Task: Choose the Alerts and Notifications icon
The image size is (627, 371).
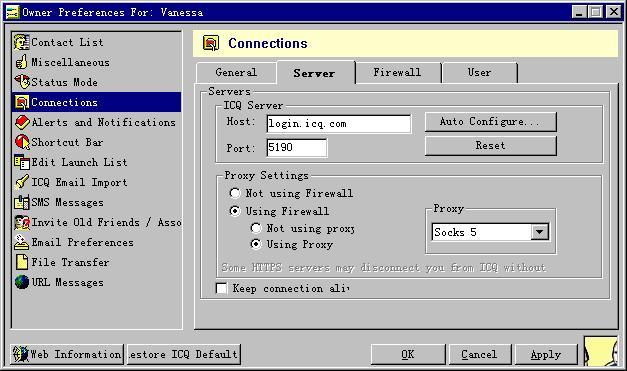Action: point(22,122)
